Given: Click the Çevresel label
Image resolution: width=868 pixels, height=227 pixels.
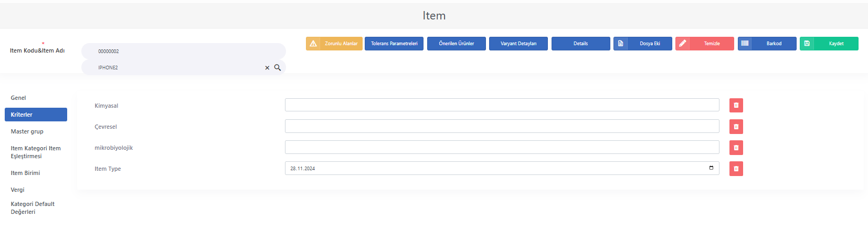Looking at the screenshot, I should (x=105, y=127).
